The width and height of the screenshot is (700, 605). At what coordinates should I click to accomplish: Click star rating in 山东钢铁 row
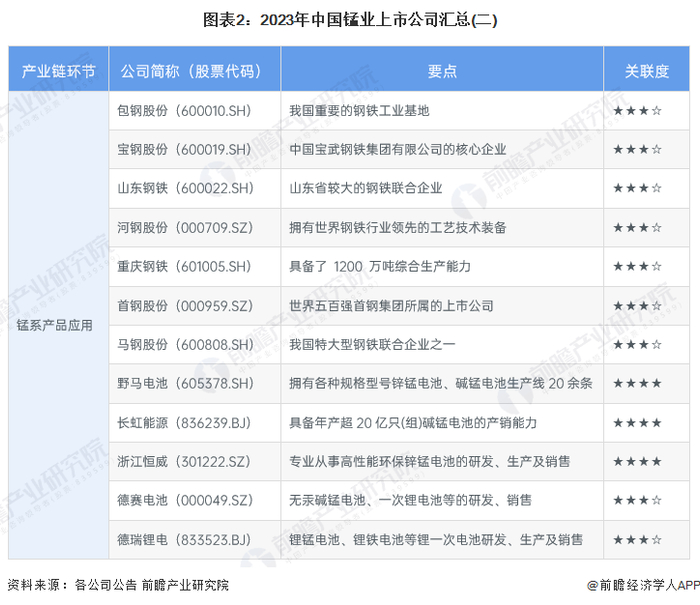coord(637,188)
